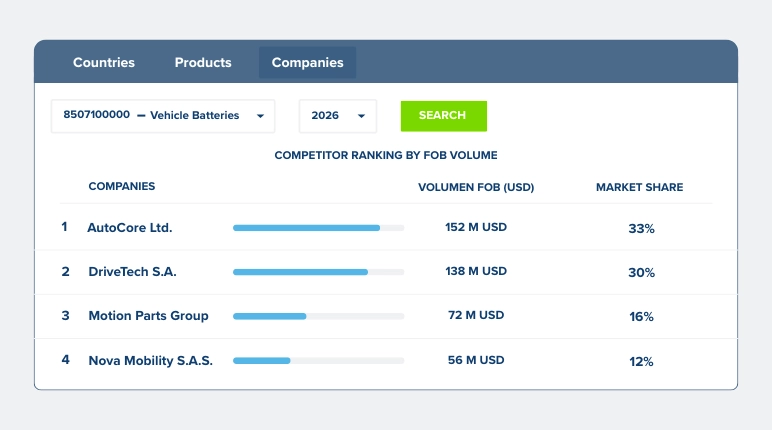772x430 pixels.
Task: Click the 152 M USD value
Action: (476, 227)
